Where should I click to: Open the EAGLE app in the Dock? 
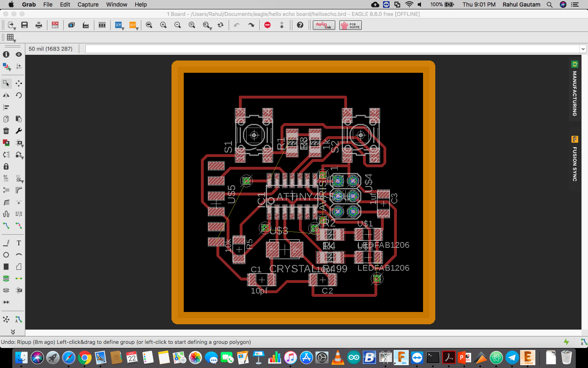[x=528, y=358]
